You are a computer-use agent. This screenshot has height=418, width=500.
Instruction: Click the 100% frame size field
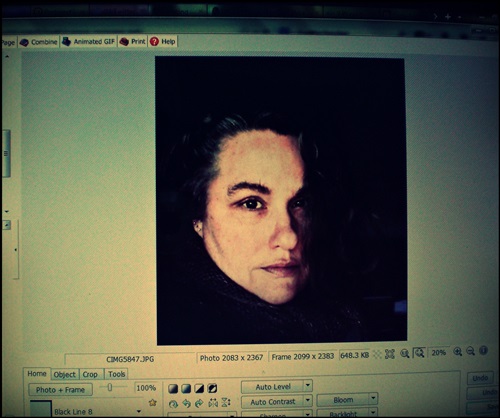pyautogui.click(x=146, y=388)
